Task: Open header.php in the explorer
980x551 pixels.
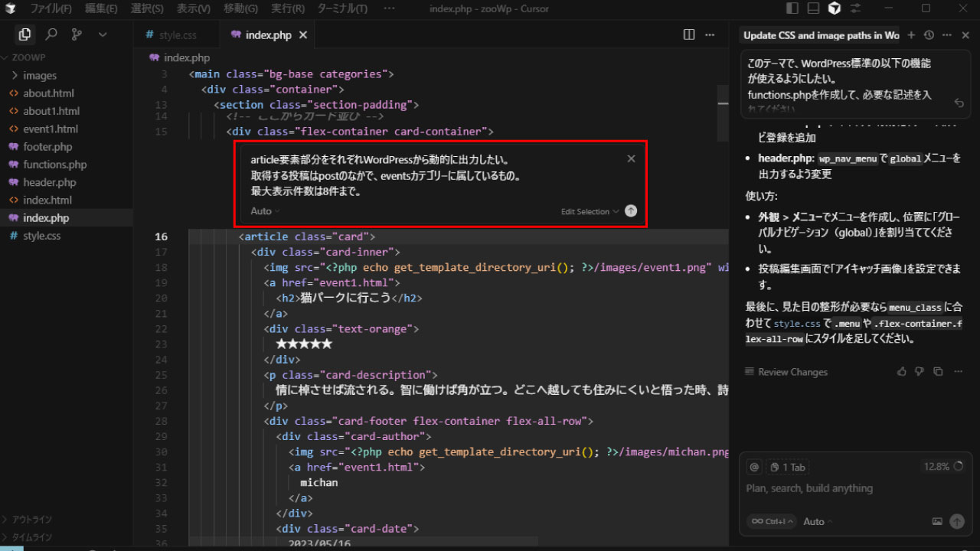Action: point(67,182)
